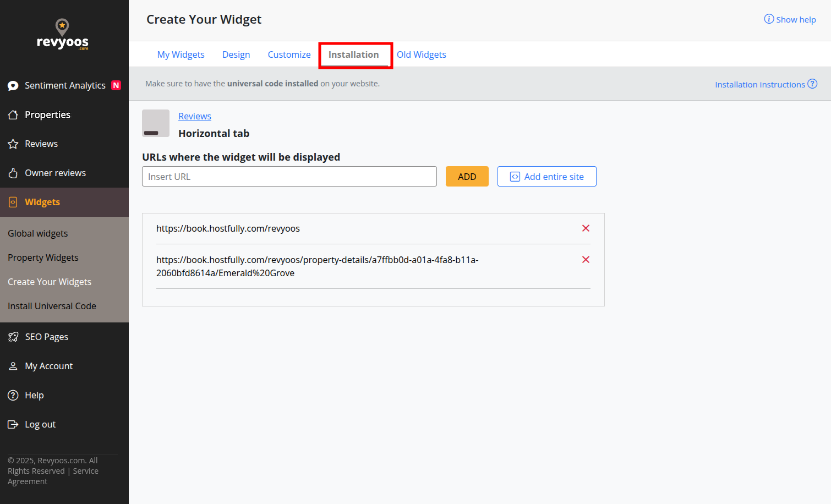Viewport: 831px width, 504px height.
Task: Click the property-details Emerald%20Grove URL text
Action: (318, 266)
